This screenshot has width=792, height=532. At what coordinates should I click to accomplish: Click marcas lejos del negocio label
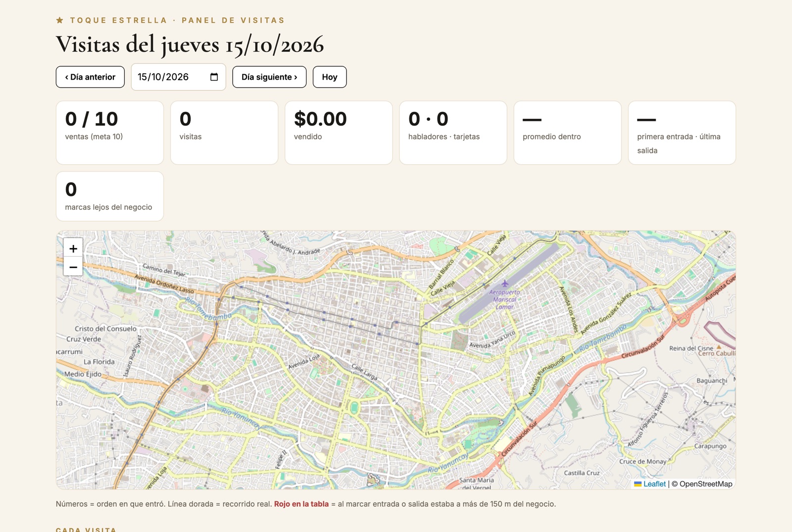(108, 207)
